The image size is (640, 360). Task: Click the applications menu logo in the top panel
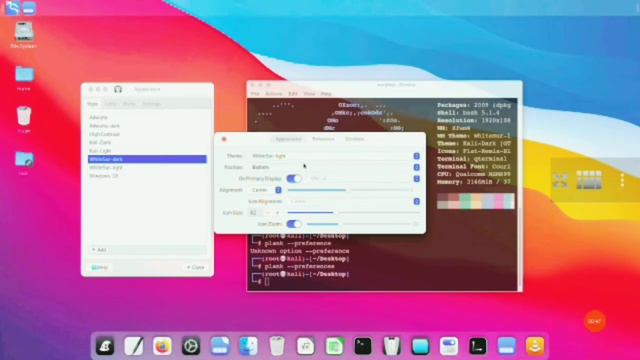tap(12, 8)
